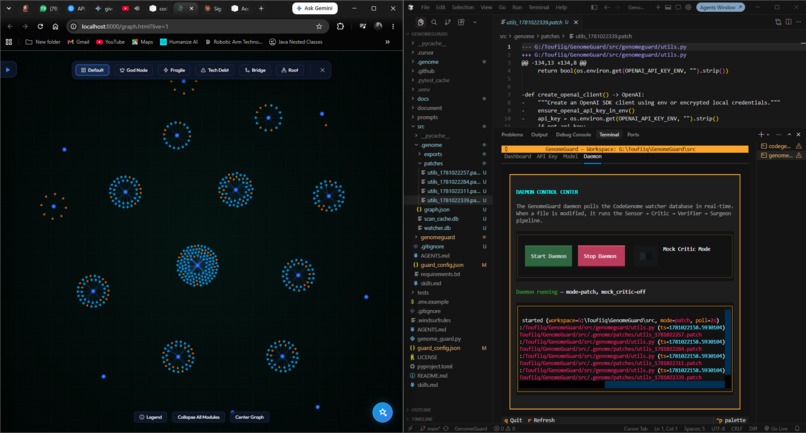This screenshot has width=806, height=433.
Task: Click the blue floating action button on graph
Action: 382,412
